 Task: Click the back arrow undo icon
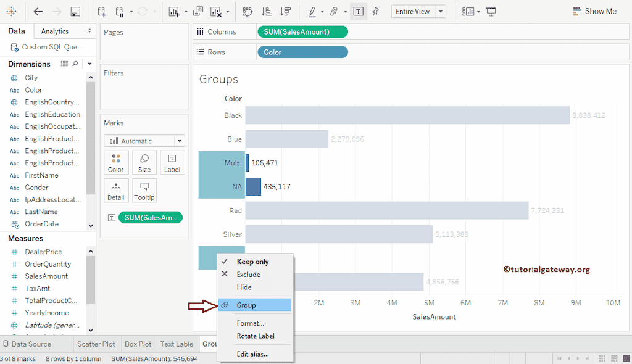click(x=38, y=12)
